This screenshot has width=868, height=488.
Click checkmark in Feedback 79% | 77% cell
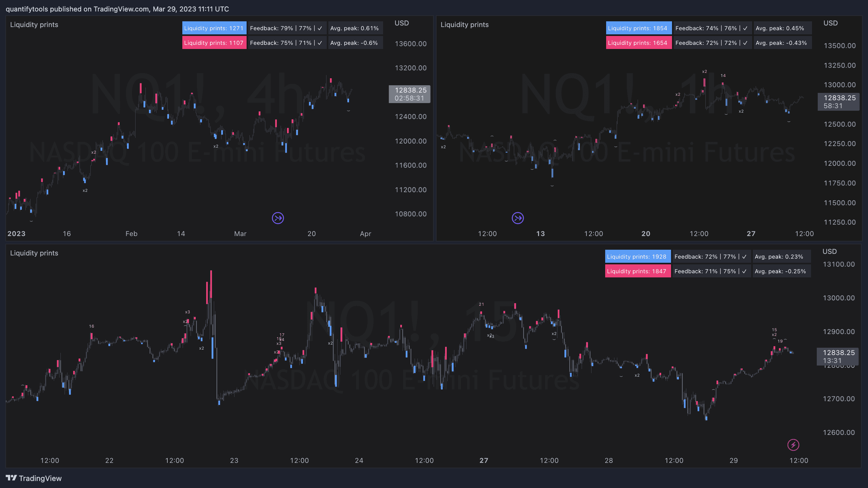(x=320, y=28)
